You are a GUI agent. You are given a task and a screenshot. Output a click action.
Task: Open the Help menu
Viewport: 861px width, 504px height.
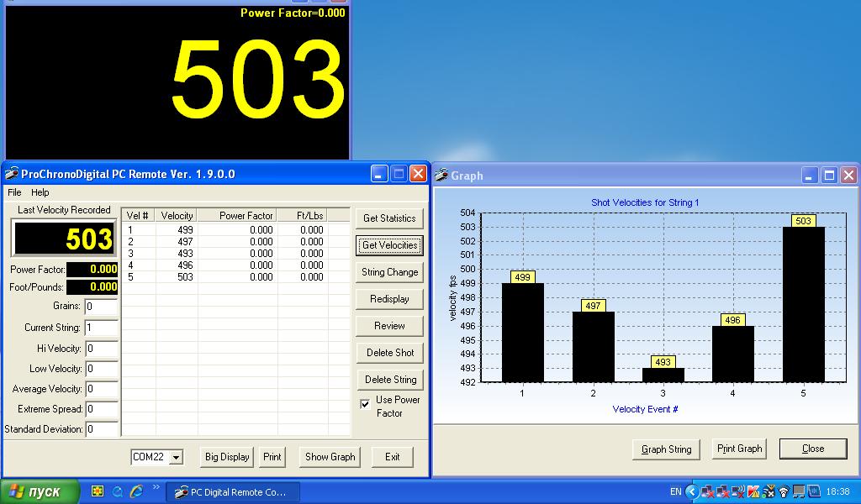click(40, 193)
